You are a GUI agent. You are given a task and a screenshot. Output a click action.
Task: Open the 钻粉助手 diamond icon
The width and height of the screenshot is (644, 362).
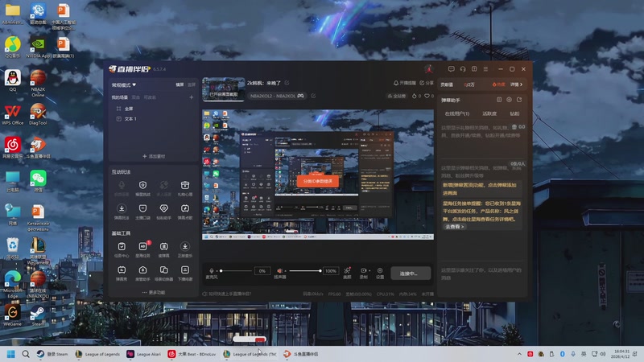click(x=164, y=208)
